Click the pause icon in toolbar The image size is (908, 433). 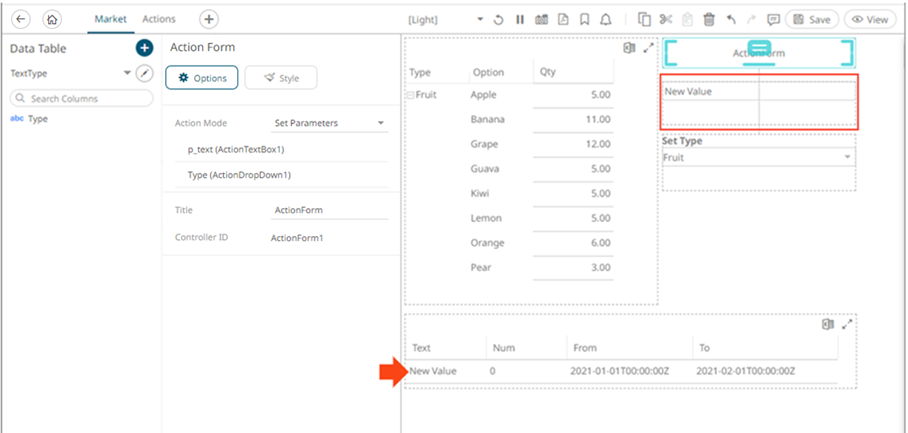click(x=520, y=19)
